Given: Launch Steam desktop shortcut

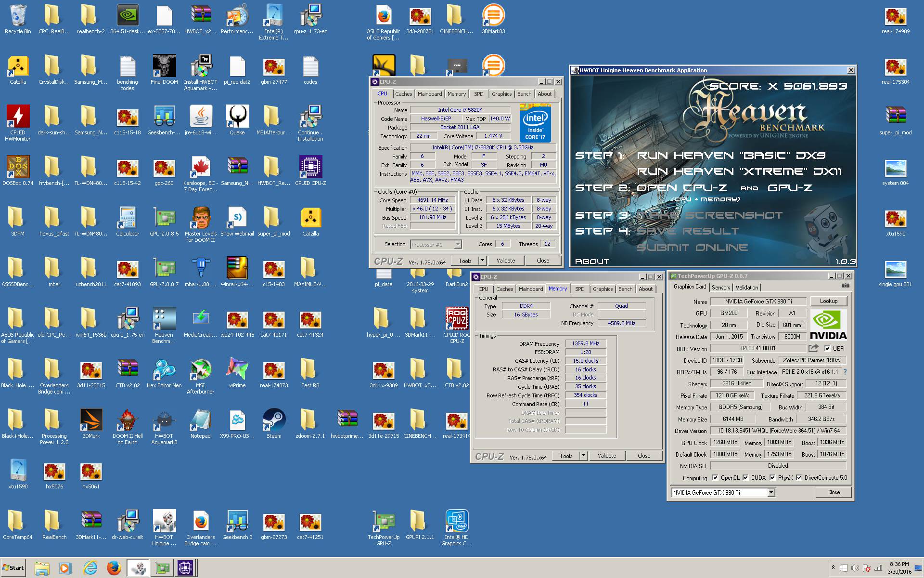Looking at the screenshot, I should [274, 424].
